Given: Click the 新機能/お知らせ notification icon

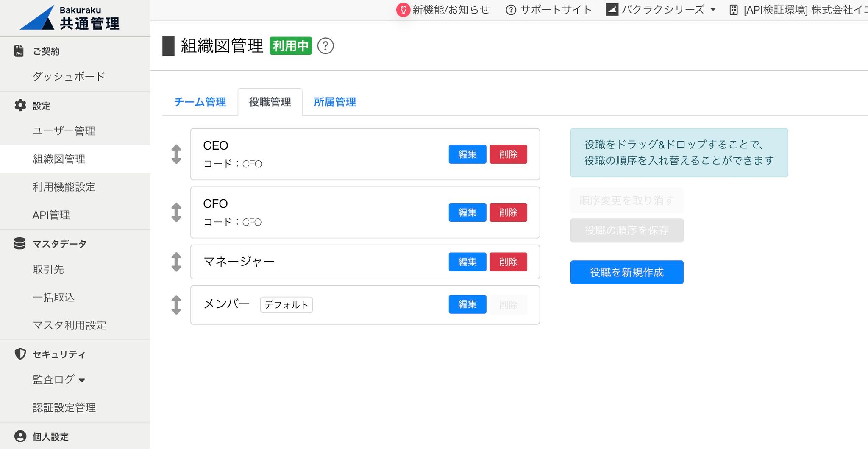Looking at the screenshot, I should coord(403,9).
